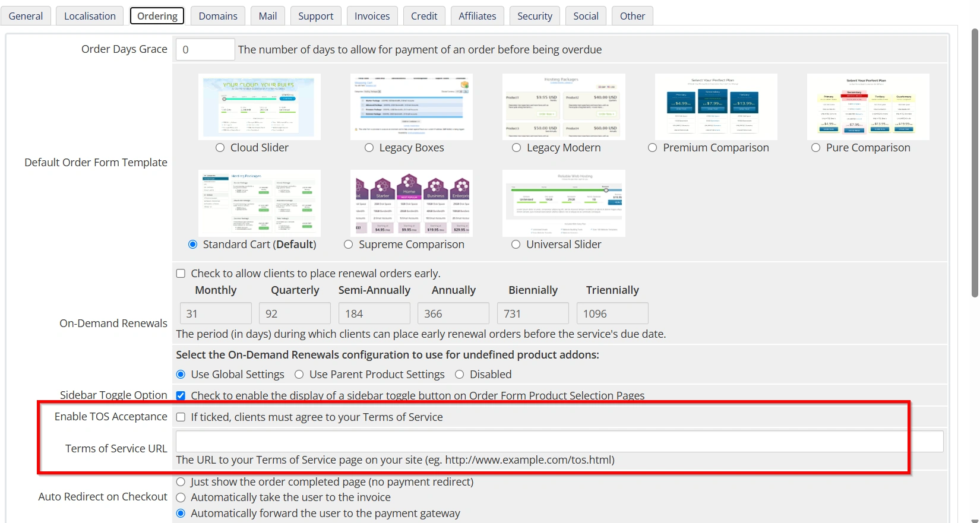The width and height of the screenshot is (980, 523).
Task: Click the Cloud Slider template thumbnail
Action: click(x=260, y=107)
